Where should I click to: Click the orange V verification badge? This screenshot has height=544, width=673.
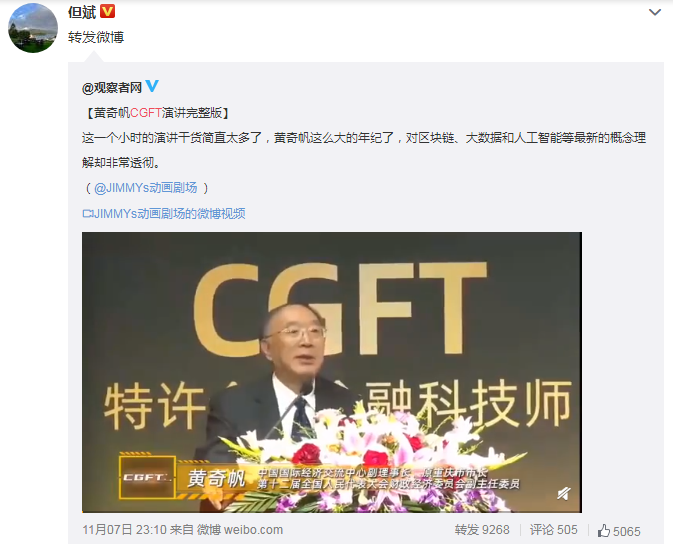107,11
